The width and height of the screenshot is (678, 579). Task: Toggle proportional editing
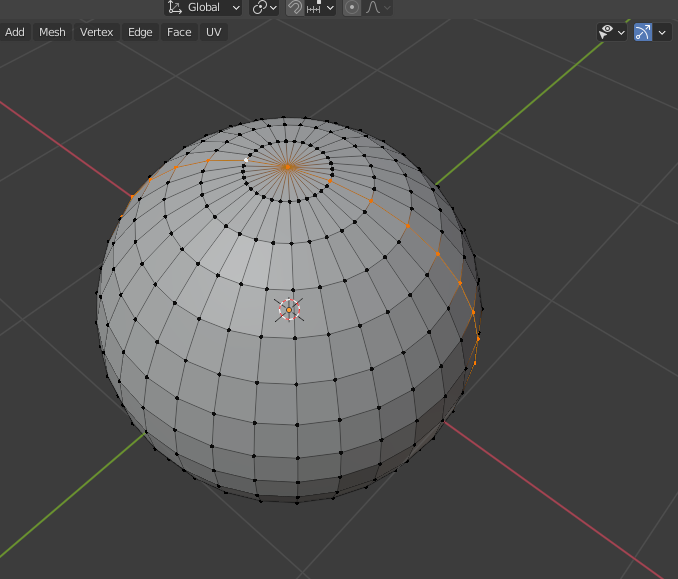point(352,7)
